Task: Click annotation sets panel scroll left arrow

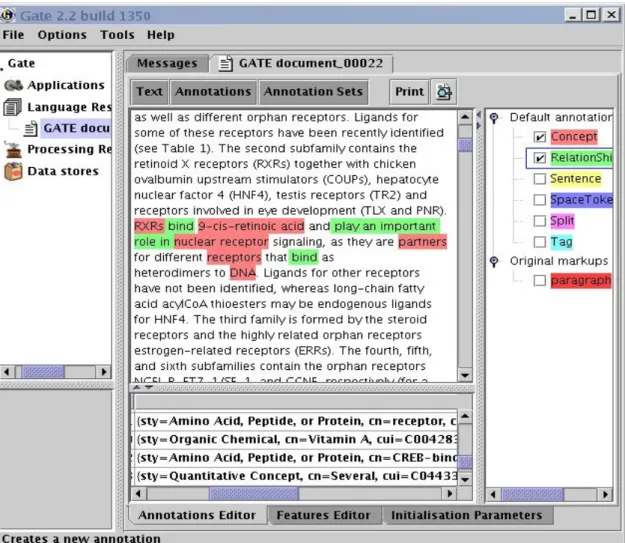Action: point(493,495)
